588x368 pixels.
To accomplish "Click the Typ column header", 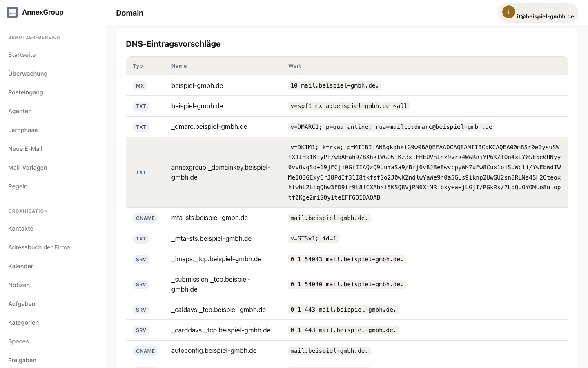I will [138, 66].
